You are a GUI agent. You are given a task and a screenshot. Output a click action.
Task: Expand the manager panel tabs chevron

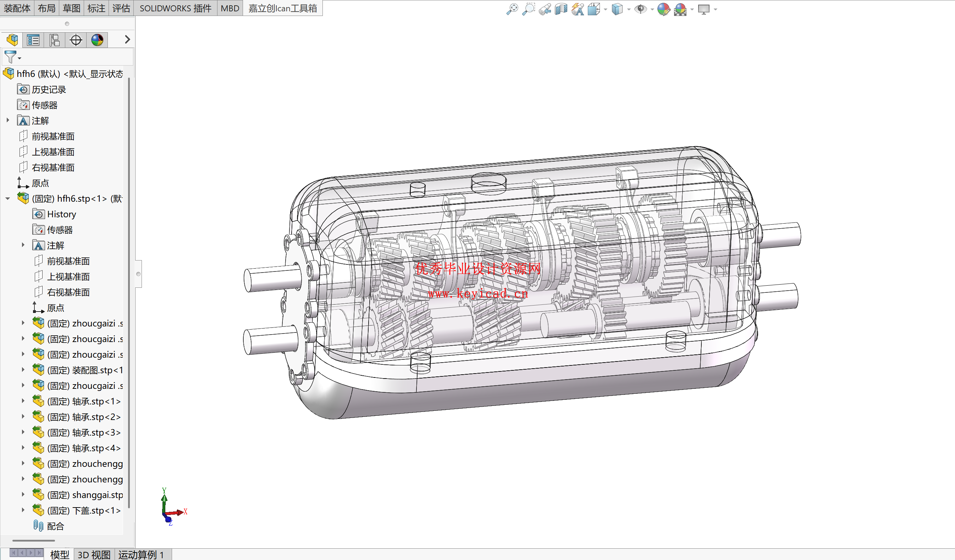pos(127,39)
